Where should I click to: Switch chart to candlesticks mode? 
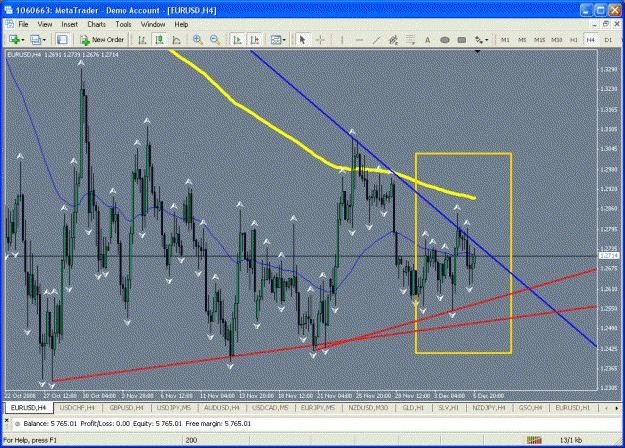(159, 39)
